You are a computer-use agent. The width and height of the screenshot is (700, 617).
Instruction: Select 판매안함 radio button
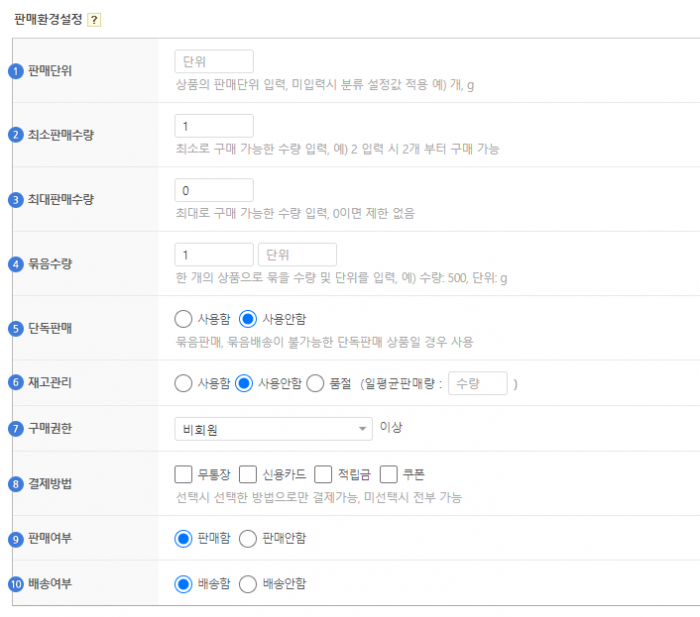pyautogui.click(x=249, y=538)
